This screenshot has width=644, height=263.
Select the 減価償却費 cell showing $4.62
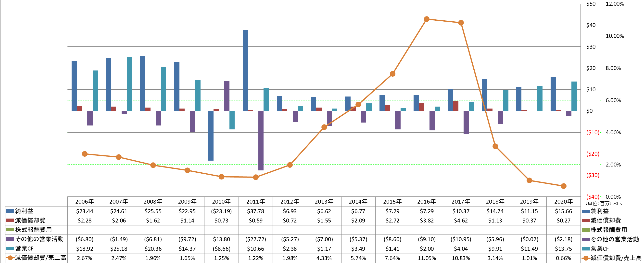(461, 221)
